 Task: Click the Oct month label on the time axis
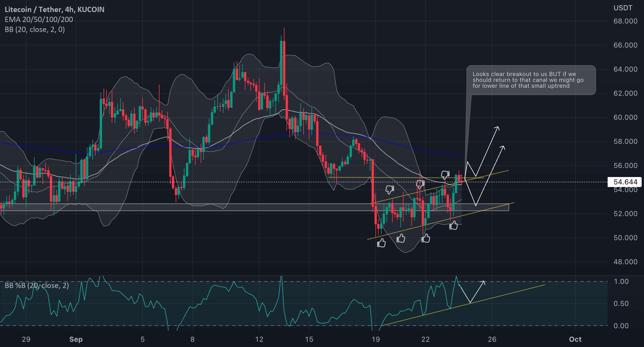coord(575,339)
